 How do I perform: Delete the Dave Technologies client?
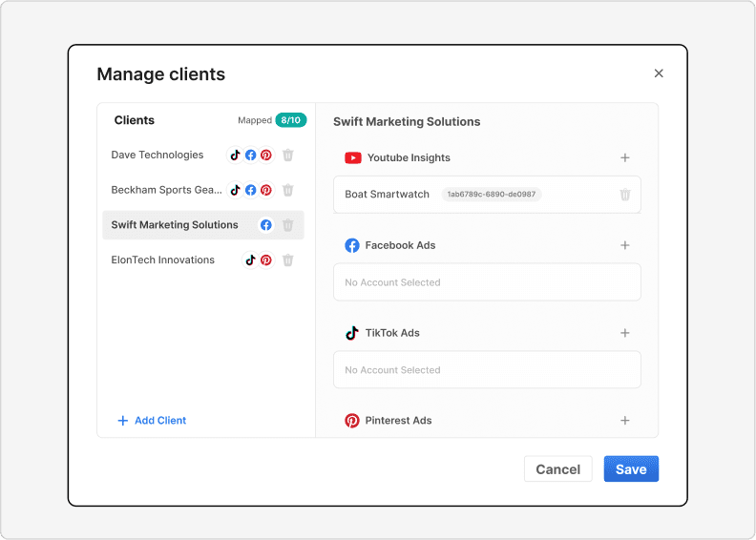point(287,156)
